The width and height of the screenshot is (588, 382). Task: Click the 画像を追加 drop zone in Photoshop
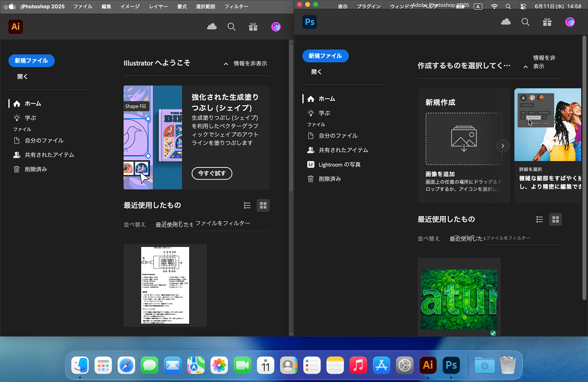click(464, 139)
